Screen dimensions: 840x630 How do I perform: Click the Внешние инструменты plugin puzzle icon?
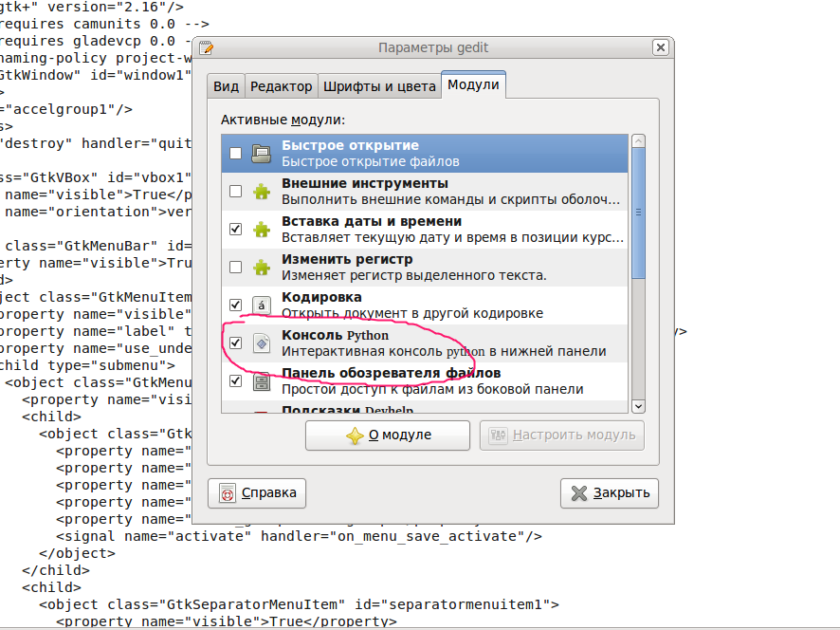tap(262, 192)
